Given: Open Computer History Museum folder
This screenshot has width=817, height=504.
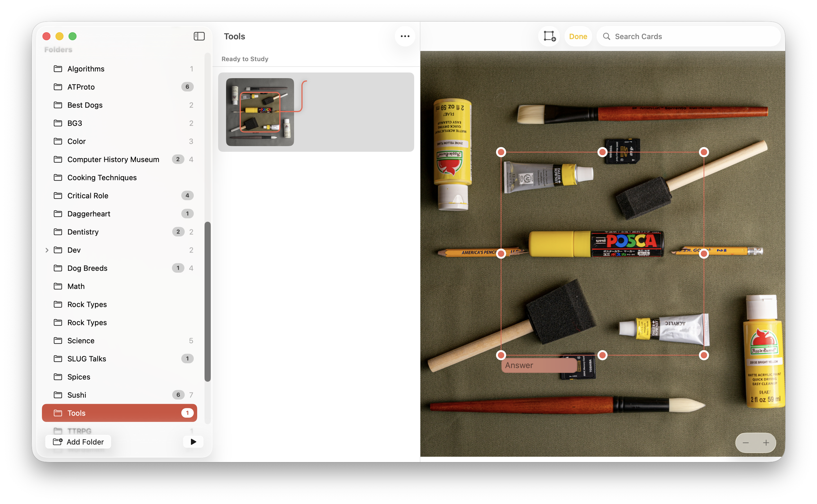Looking at the screenshot, I should (x=119, y=159).
